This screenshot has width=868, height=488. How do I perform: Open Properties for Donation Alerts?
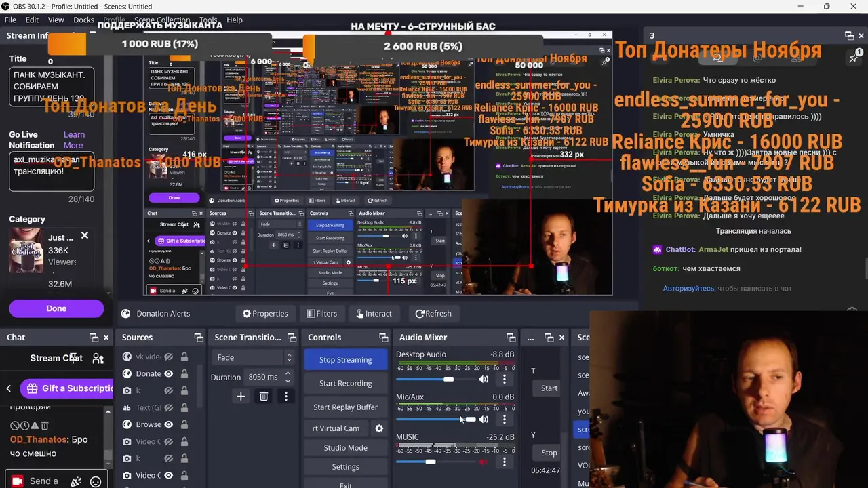(265, 313)
